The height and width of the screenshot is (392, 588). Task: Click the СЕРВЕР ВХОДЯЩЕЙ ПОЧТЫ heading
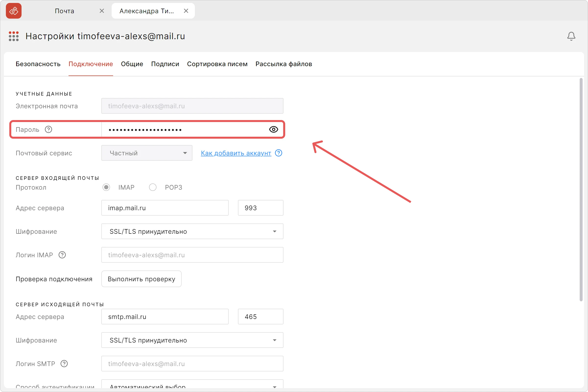coord(57,178)
